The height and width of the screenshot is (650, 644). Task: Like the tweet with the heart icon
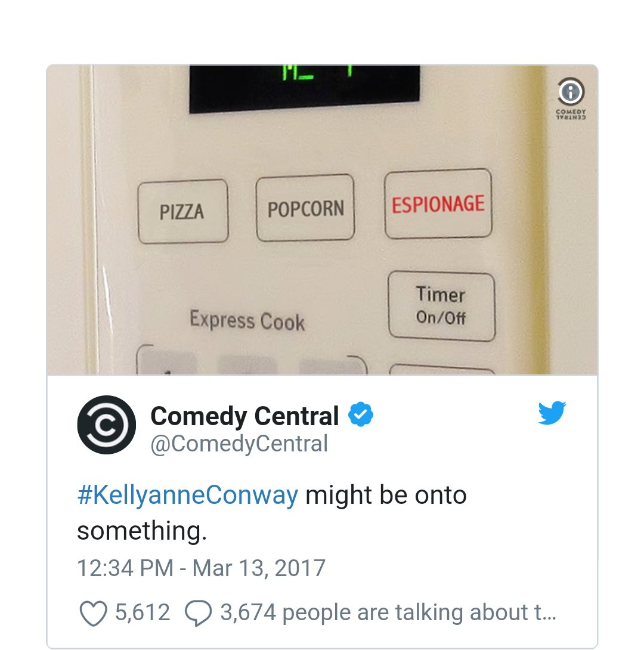pyautogui.click(x=93, y=613)
